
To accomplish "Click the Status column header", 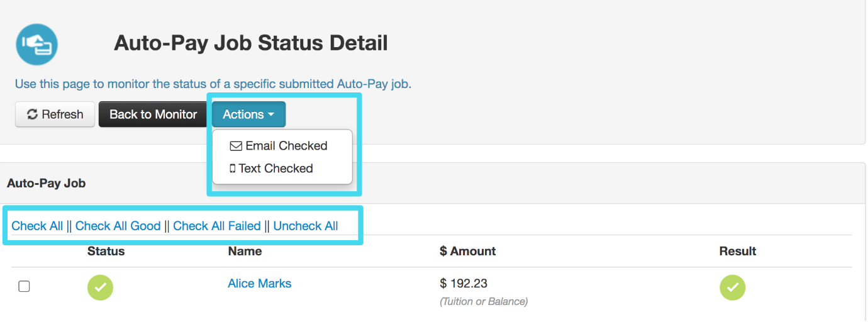I will tap(106, 252).
